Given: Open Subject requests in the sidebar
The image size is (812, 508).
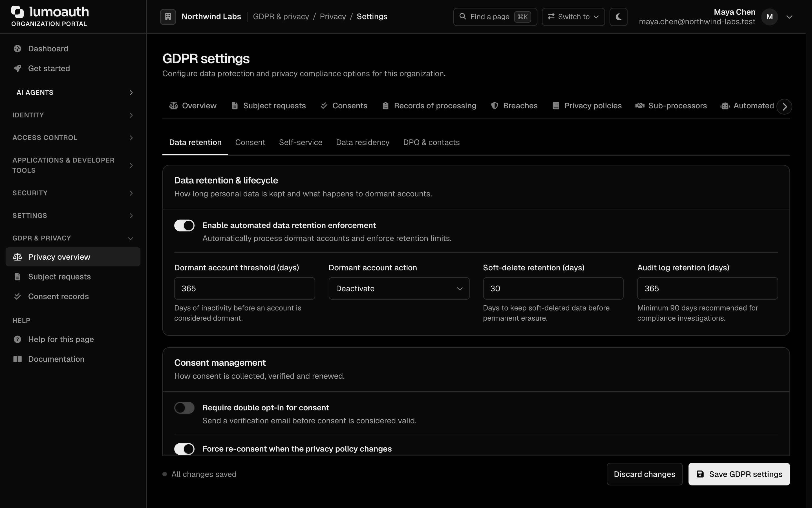Looking at the screenshot, I should coord(73,277).
